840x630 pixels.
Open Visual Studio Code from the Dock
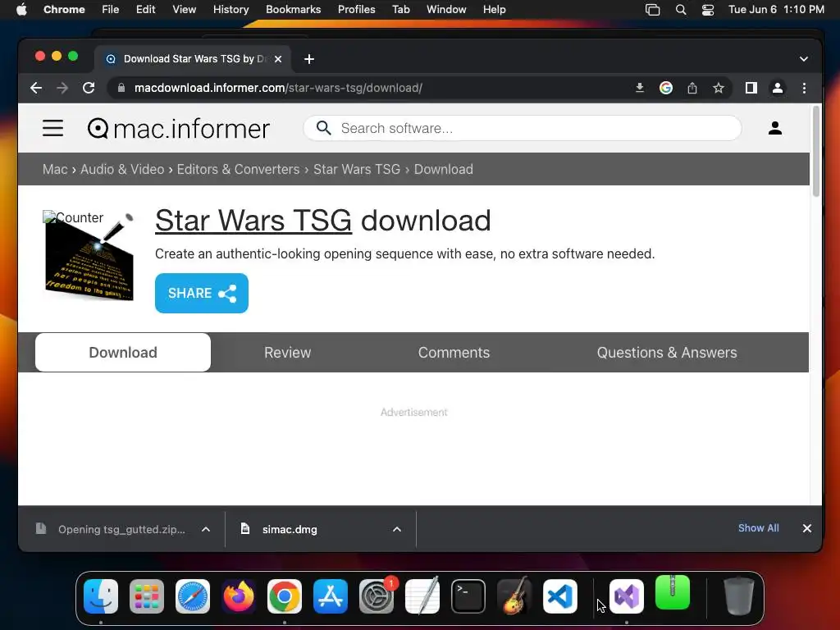coord(560,596)
